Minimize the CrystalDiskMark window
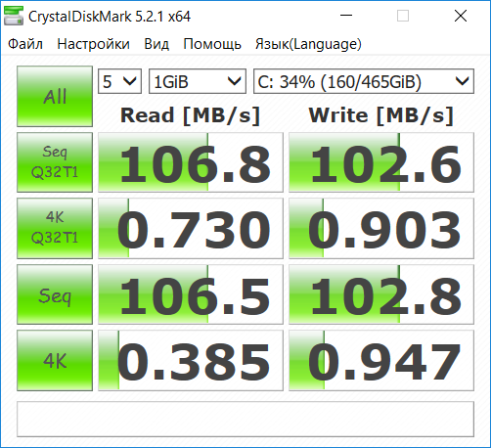This screenshot has height=448, width=491. pos(346,16)
